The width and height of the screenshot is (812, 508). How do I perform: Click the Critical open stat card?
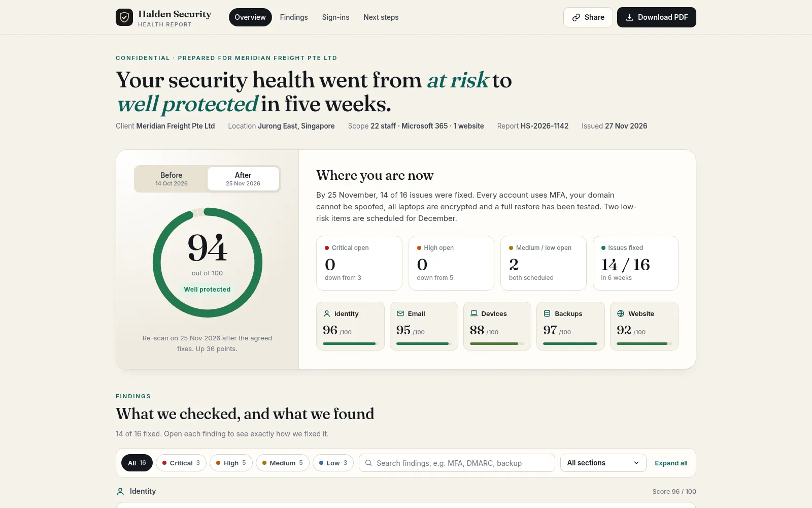point(359,263)
